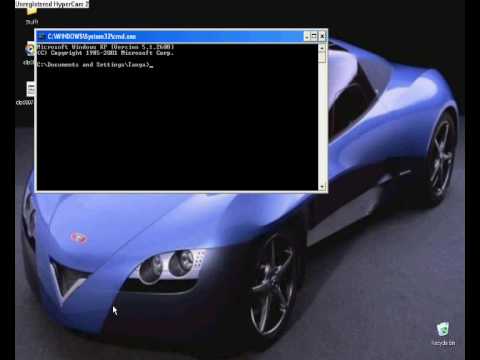Click the red emblem on the car hood
The image size is (480, 360).
[x=79, y=238]
